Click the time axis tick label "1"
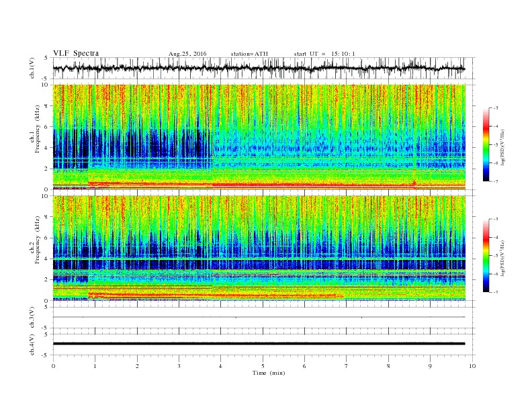Viewport: 532px width, 411px height. pos(95,366)
